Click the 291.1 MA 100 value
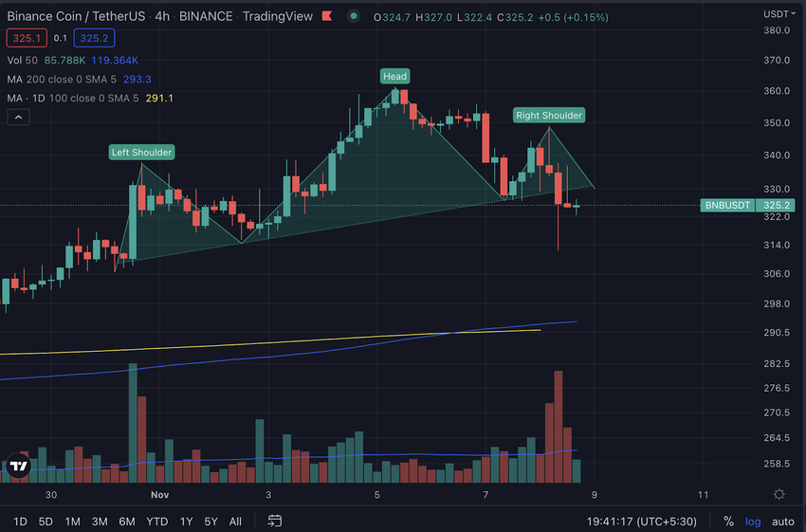 click(x=159, y=99)
